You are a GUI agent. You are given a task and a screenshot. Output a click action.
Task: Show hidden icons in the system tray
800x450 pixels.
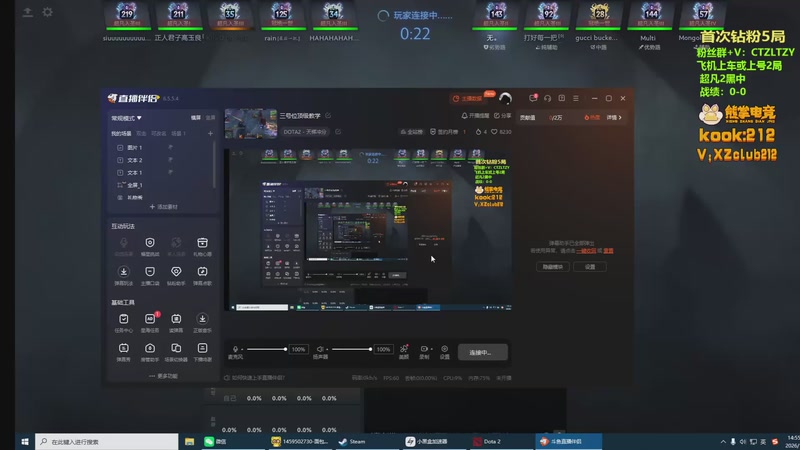coord(723,442)
